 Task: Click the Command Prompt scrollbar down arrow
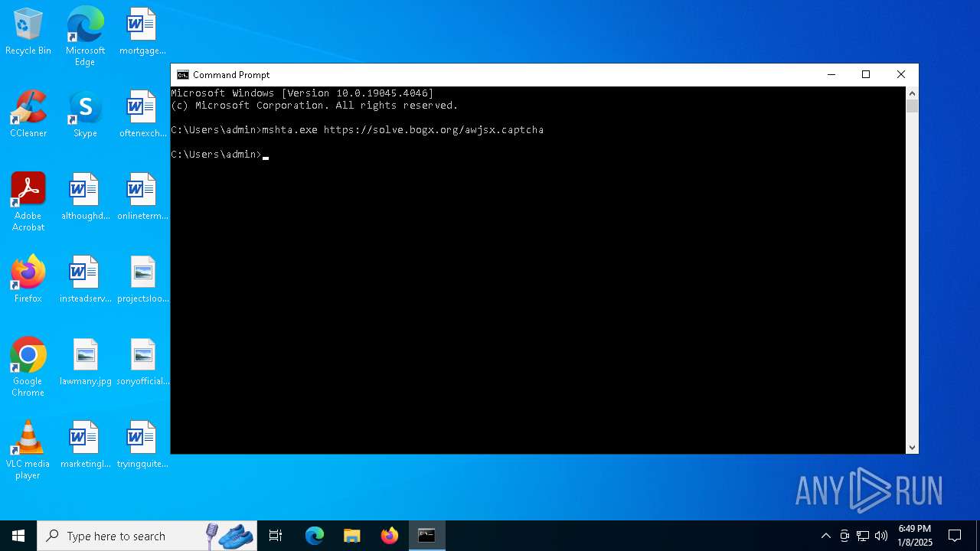pos(912,448)
